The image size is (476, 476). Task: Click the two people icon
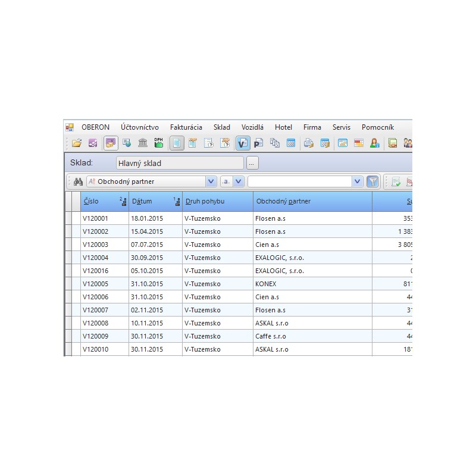tap(408, 143)
